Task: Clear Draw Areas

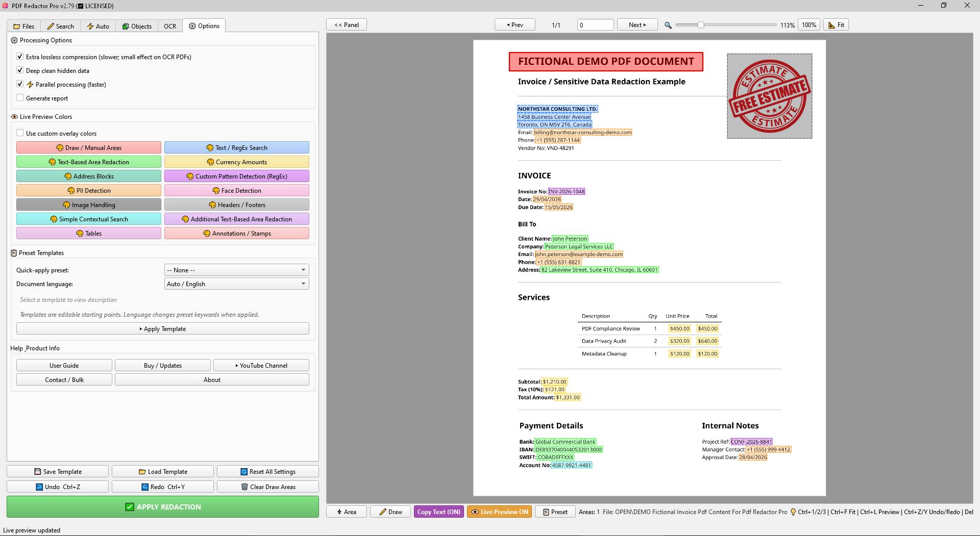Action: (x=268, y=487)
